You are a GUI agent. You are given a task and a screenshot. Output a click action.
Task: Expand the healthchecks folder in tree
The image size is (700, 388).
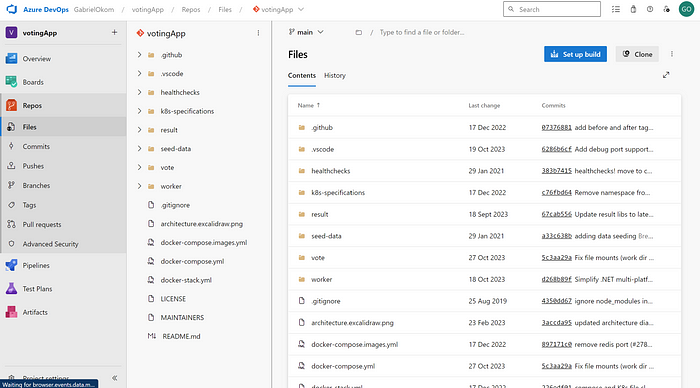pos(139,92)
